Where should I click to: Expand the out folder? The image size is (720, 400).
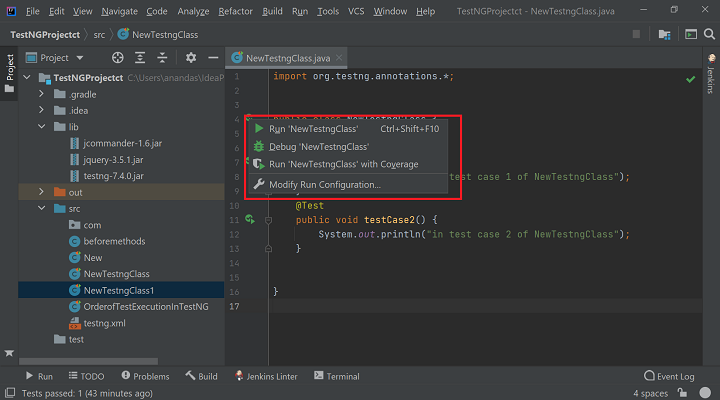41,192
